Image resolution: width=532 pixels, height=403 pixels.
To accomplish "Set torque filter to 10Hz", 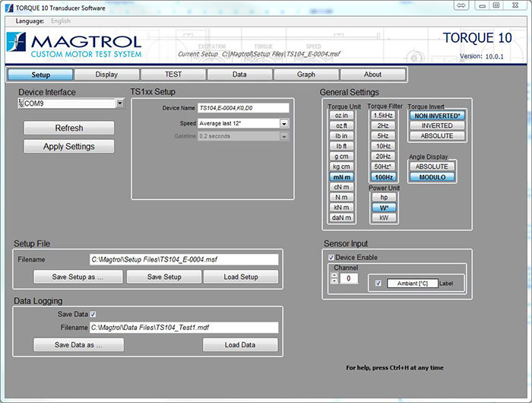I will [383, 146].
